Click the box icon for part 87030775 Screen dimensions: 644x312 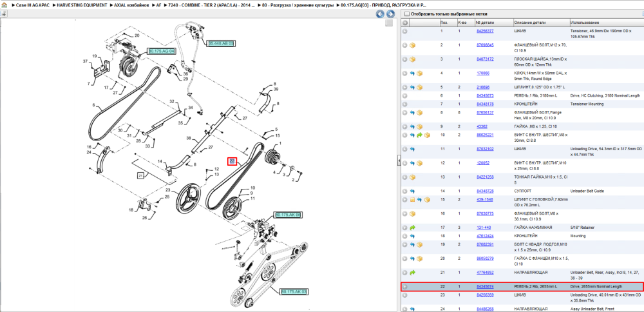413,214
